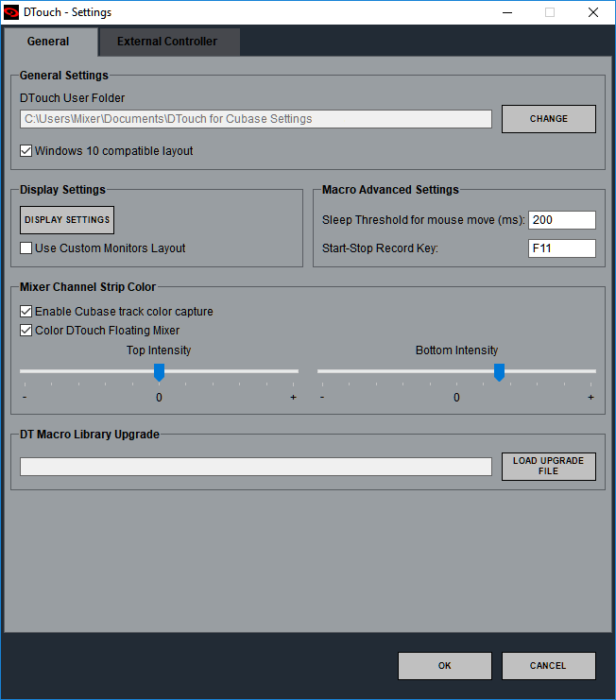Select the General tab
Viewport: 616px width, 700px height.
48,42
